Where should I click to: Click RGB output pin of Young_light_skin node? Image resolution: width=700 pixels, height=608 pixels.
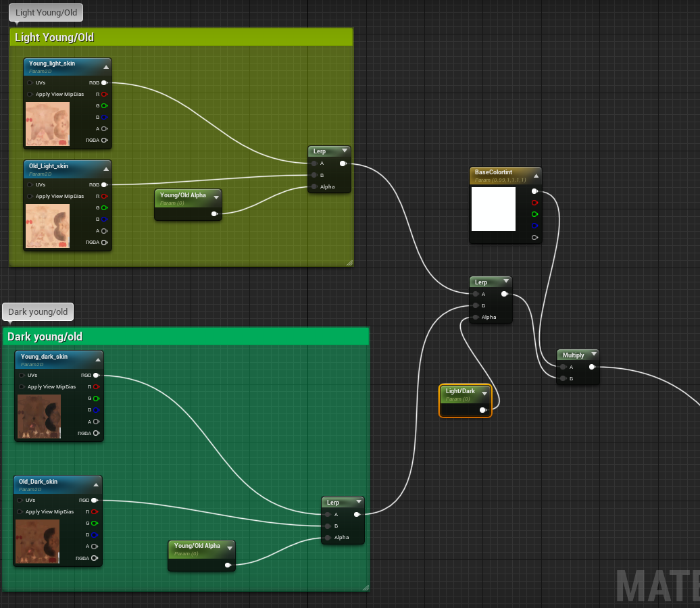click(104, 82)
